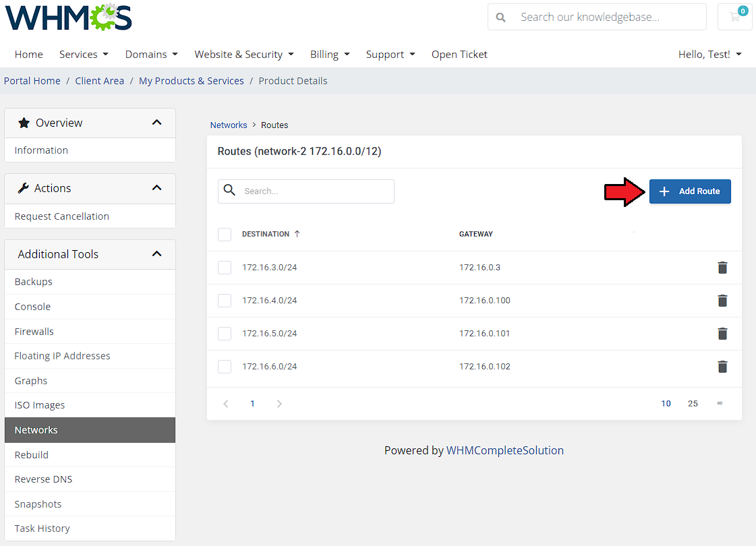Delete the 172.16.4.0/24 route
This screenshot has width=756, height=546.
(x=722, y=301)
